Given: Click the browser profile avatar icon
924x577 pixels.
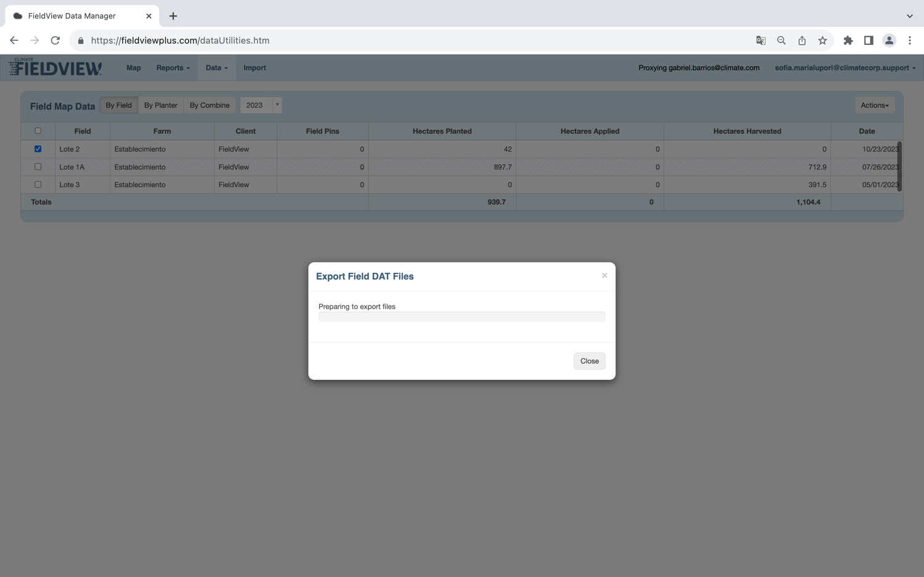Looking at the screenshot, I should [889, 40].
